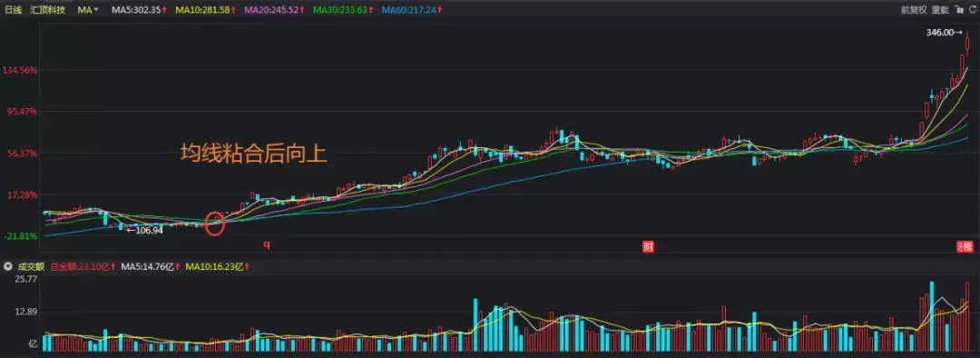Select the 日线 daily period tab
This screenshot has height=358, width=980.
[x=14, y=10]
